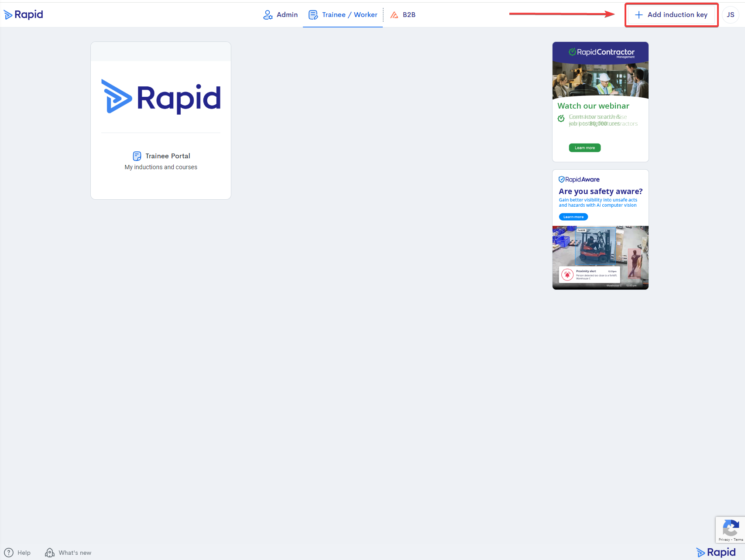Open What's new link
This screenshot has height=560, width=745.
[75, 553]
